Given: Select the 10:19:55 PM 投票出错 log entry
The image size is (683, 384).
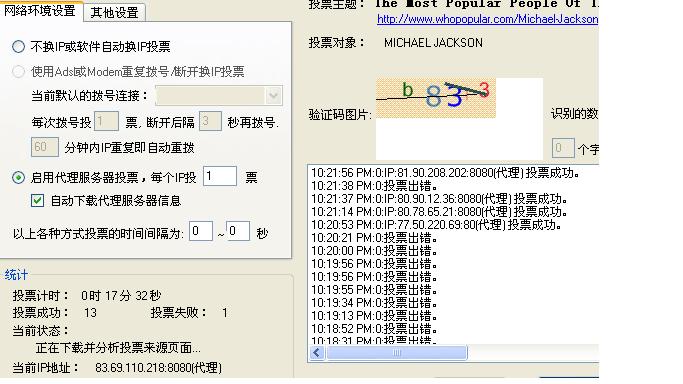Looking at the screenshot, I should [374, 290].
